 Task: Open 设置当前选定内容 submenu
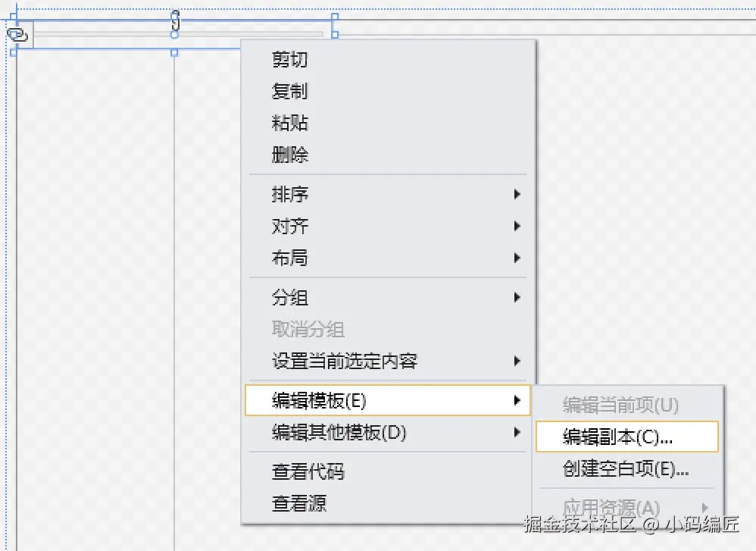(388, 361)
